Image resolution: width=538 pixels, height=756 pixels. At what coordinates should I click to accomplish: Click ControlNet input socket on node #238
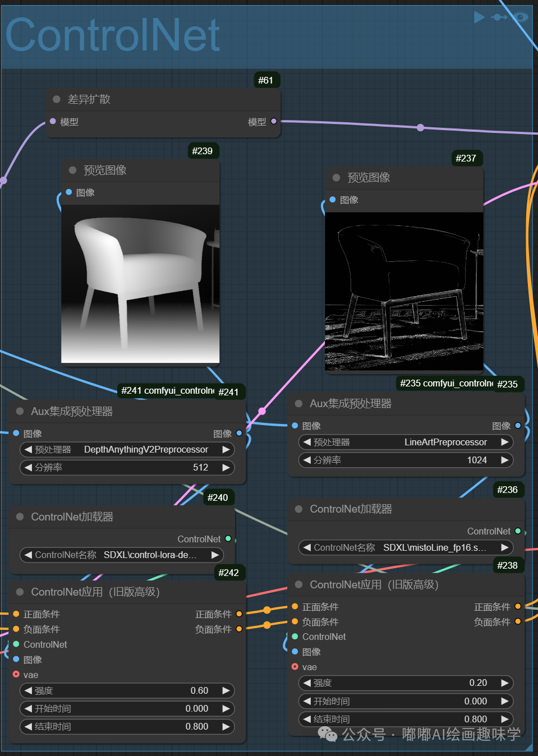[295, 636]
